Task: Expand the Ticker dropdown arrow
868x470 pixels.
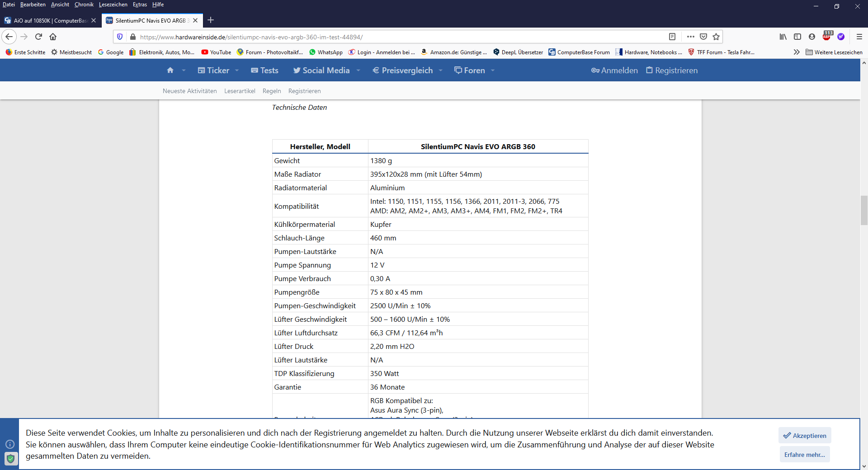Action: click(x=237, y=70)
